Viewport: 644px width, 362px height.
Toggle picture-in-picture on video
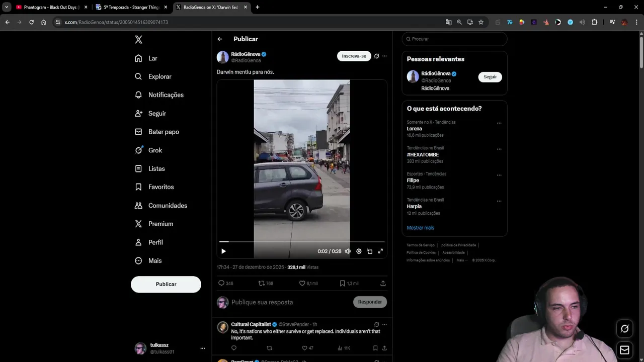point(370,251)
